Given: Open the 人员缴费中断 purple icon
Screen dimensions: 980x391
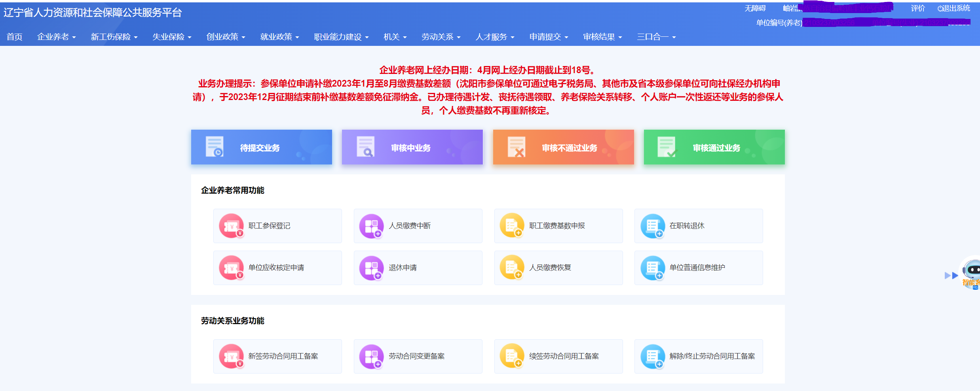Looking at the screenshot, I should click(x=372, y=226).
